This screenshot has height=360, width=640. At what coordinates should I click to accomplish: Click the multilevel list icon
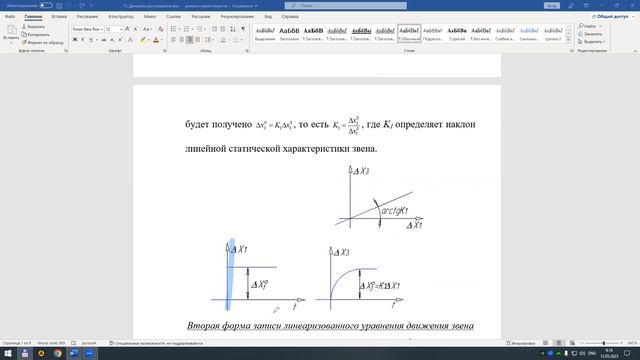(x=200, y=29)
